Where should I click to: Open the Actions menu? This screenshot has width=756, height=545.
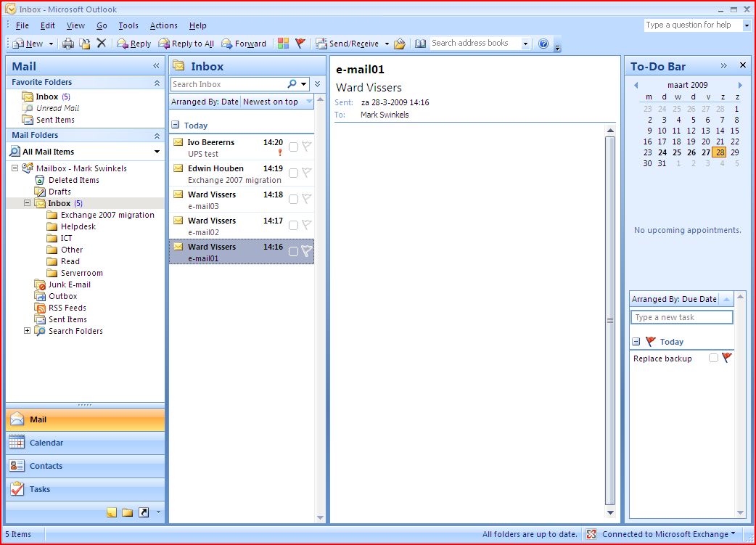click(x=163, y=25)
